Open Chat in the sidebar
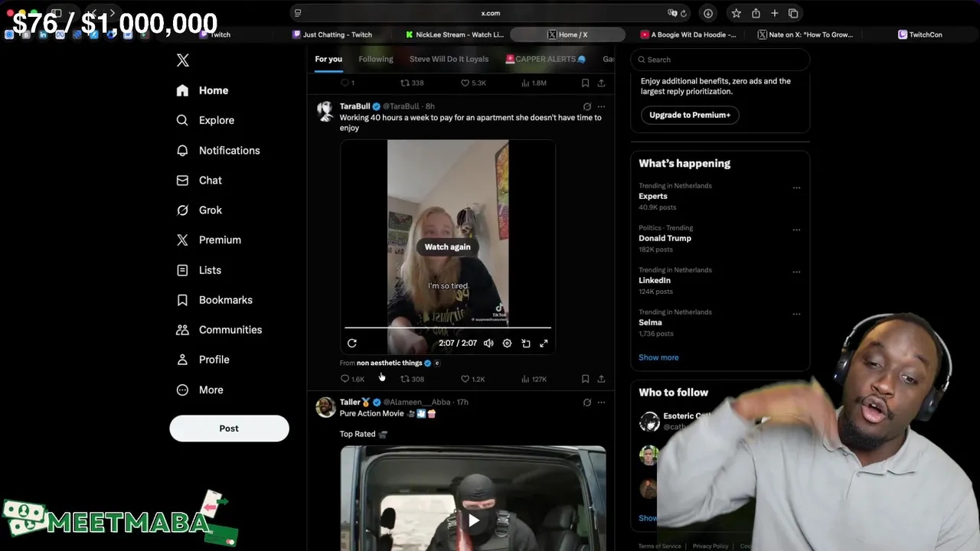Screen dimensions: 980x551 (x=199, y=181)
